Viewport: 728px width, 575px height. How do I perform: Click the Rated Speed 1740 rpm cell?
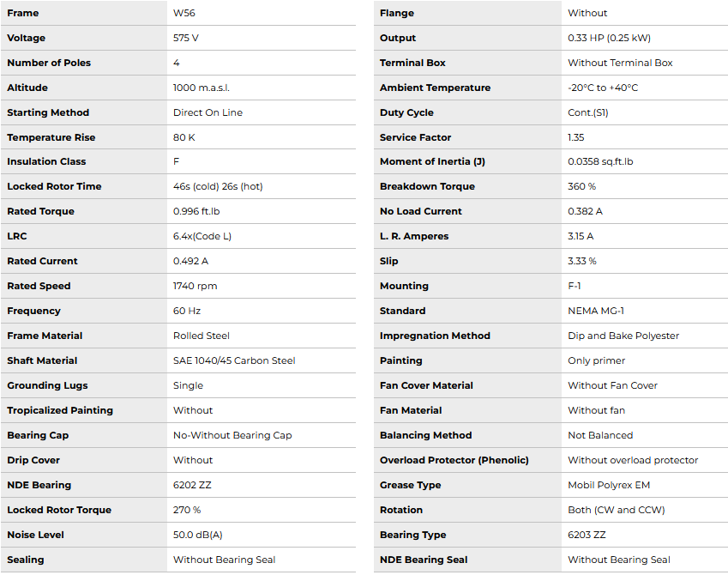195,286
